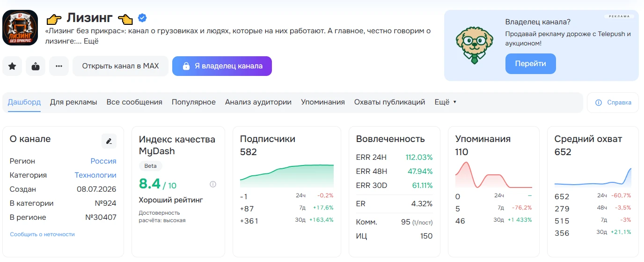
Task: Open the Россия region link
Action: point(103,161)
